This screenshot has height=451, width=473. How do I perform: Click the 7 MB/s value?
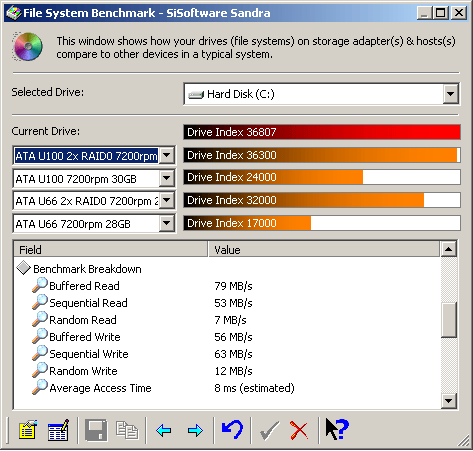(230, 320)
